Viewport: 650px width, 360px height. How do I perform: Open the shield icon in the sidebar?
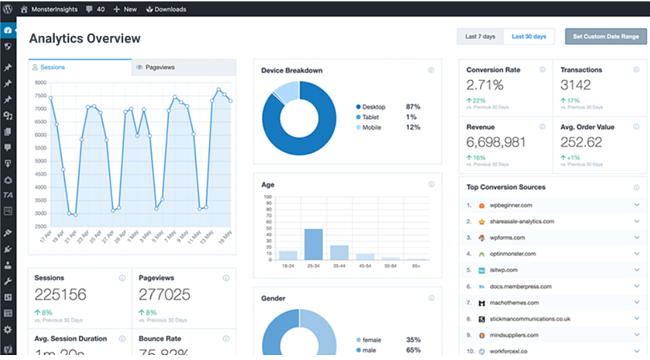click(x=7, y=46)
